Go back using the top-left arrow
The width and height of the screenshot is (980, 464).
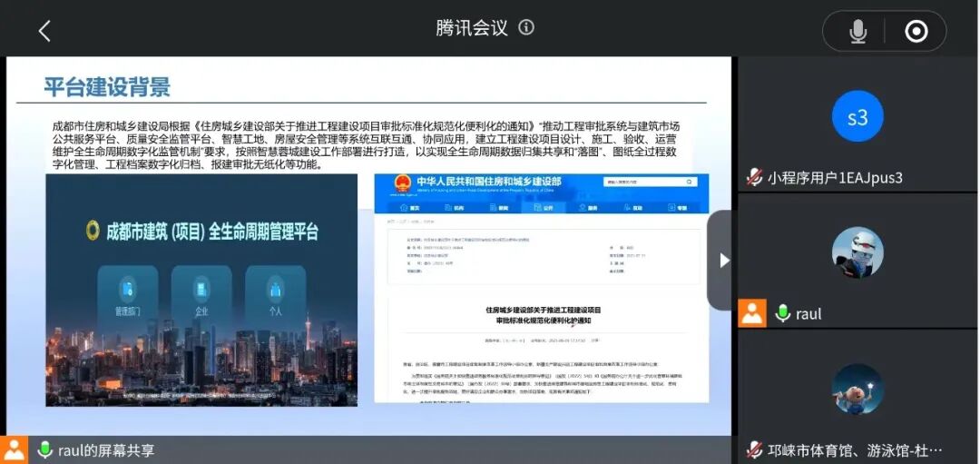click(x=44, y=31)
